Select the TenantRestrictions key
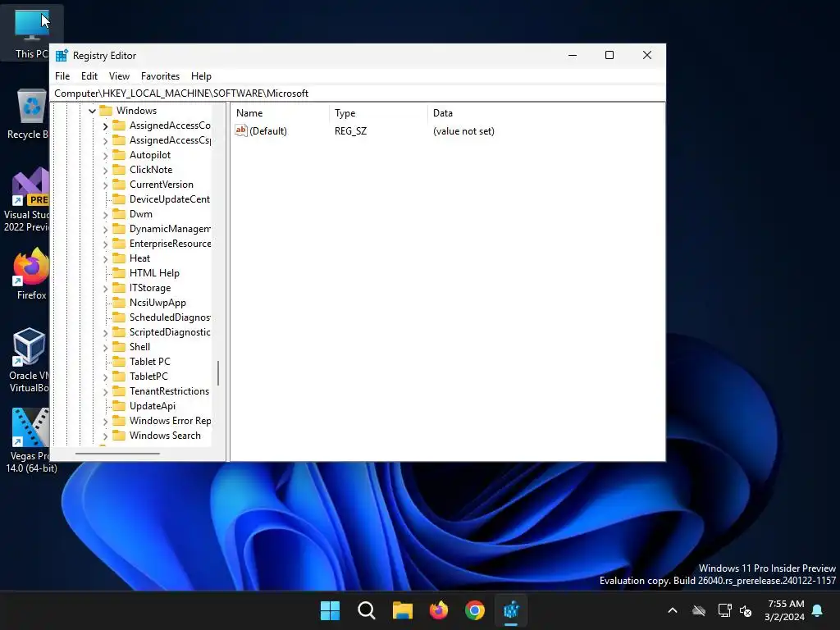The image size is (840, 630). [x=169, y=391]
